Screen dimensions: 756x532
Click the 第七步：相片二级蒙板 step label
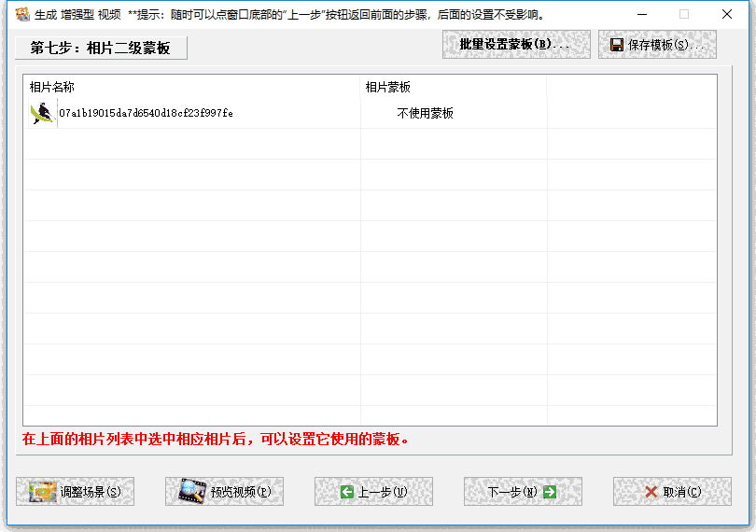click(x=100, y=48)
